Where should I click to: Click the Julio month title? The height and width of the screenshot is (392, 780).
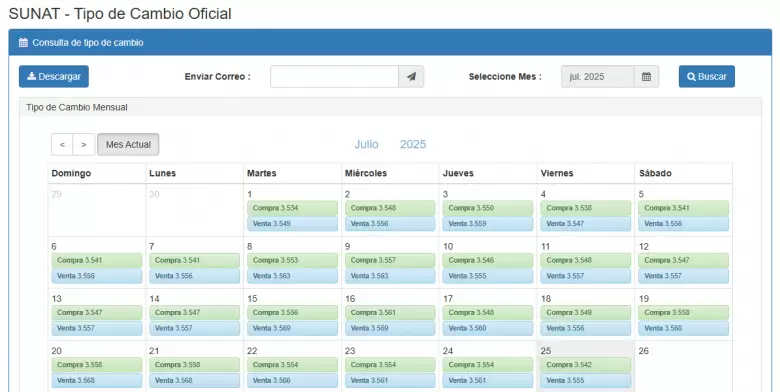coord(367,144)
